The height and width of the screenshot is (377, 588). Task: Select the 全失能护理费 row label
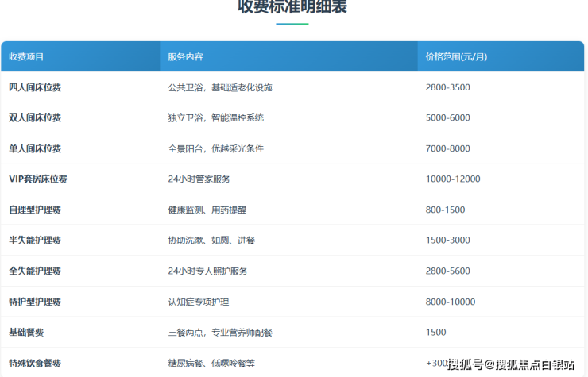tap(35, 271)
